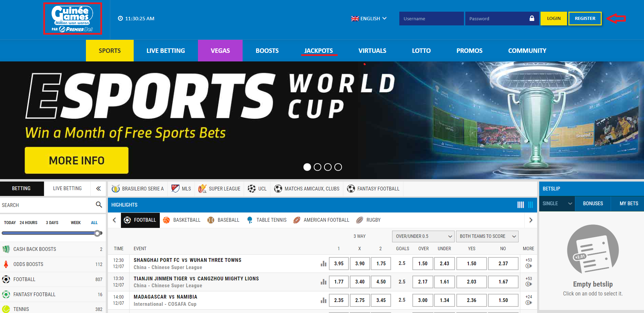Select the baseball sport icon
644x313 pixels.
[211, 220]
